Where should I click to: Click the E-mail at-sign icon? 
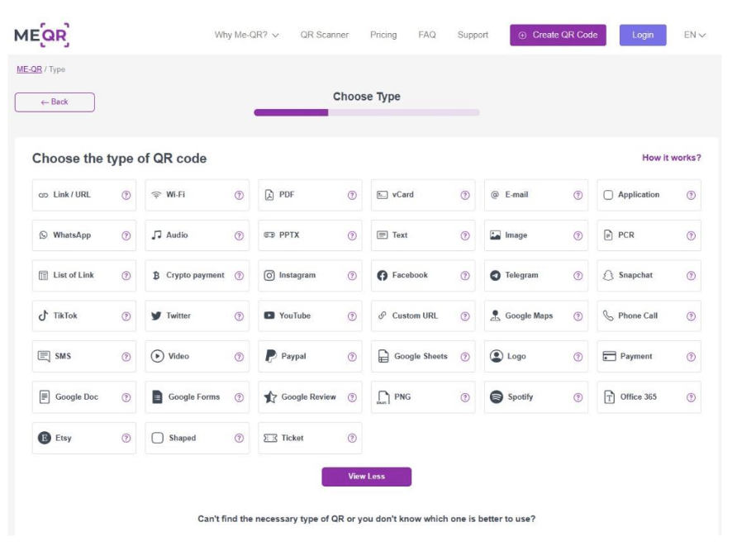pyautogui.click(x=496, y=195)
